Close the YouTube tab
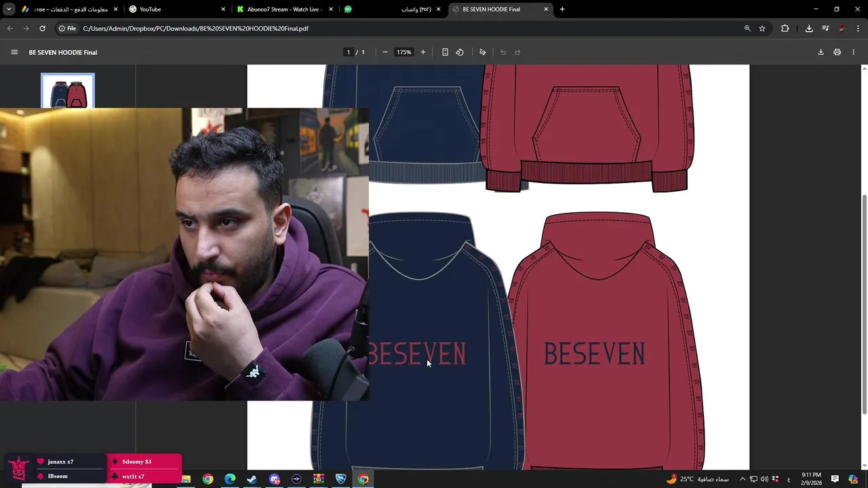Screen dimensions: 868x488 tap(223, 9)
